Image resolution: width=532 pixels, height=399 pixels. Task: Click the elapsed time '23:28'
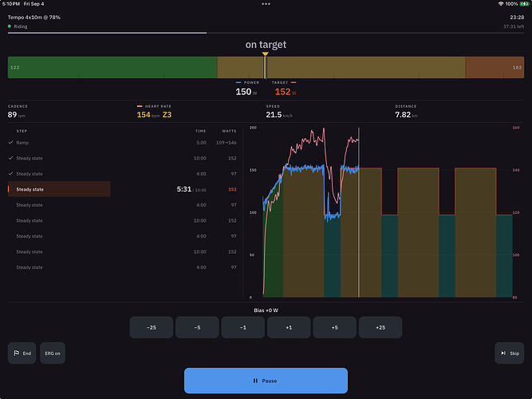(517, 18)
